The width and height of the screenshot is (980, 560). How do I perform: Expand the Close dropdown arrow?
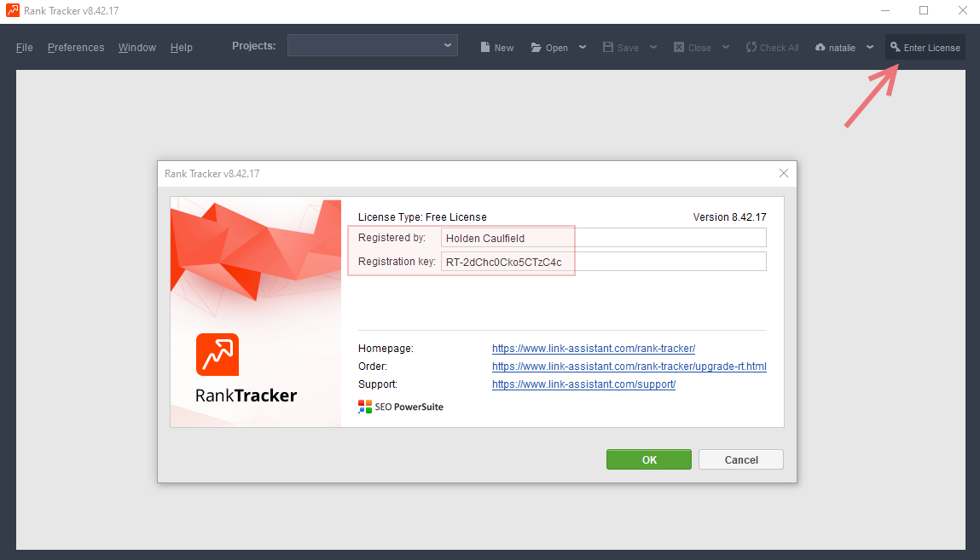pos(726,48)
